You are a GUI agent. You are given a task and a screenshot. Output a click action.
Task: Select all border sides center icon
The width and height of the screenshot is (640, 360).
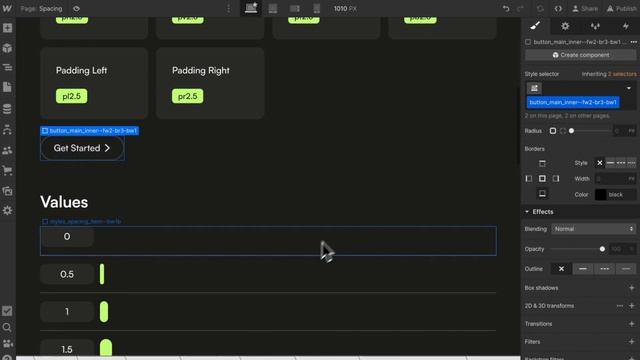click(x=542, y=178)
